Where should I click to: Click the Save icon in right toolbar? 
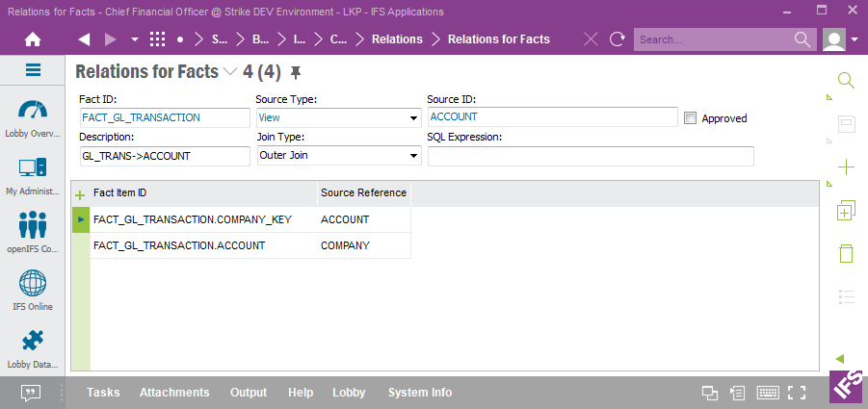847,124
